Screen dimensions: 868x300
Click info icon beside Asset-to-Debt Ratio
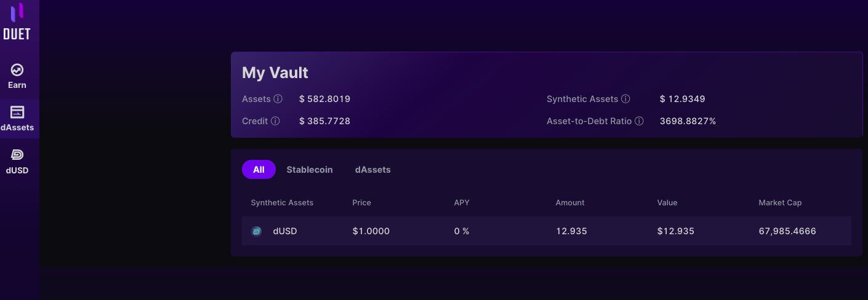tap(639, 121)
